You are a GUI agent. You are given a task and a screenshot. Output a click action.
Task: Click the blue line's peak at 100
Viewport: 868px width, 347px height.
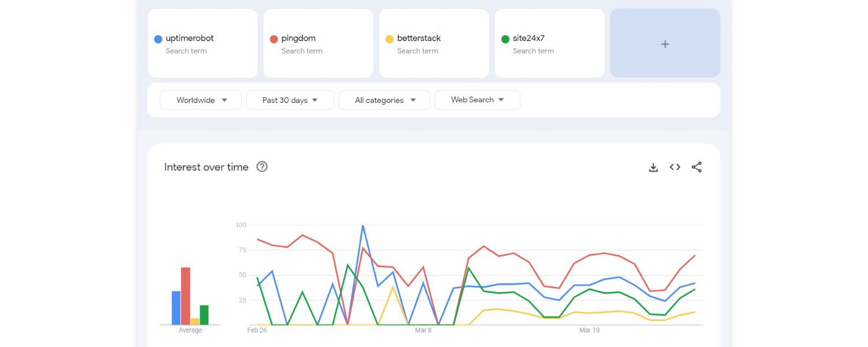tap(363, 226)
